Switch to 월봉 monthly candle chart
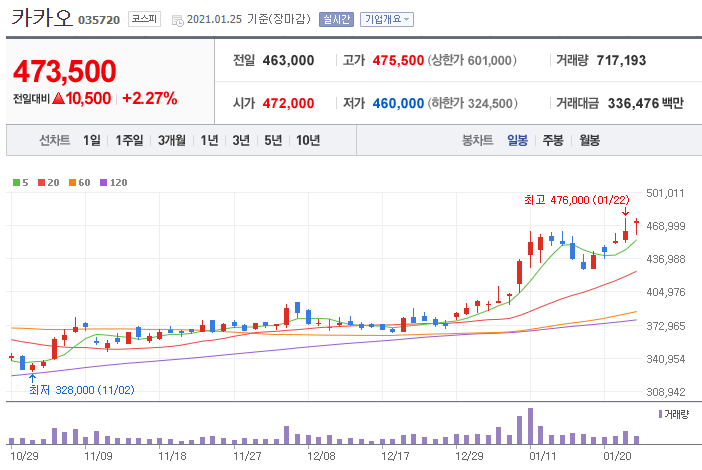The width and height of the screenshot is (702, 470). point(589,141)
